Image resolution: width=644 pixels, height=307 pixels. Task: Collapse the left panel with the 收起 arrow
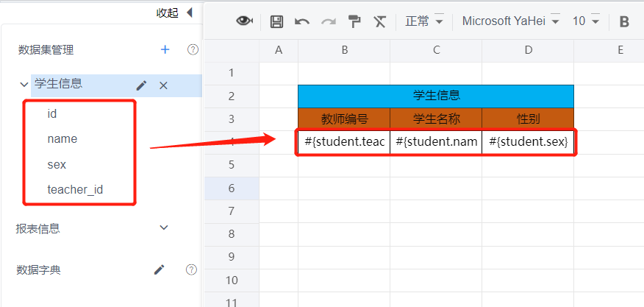tap(190, 13)
